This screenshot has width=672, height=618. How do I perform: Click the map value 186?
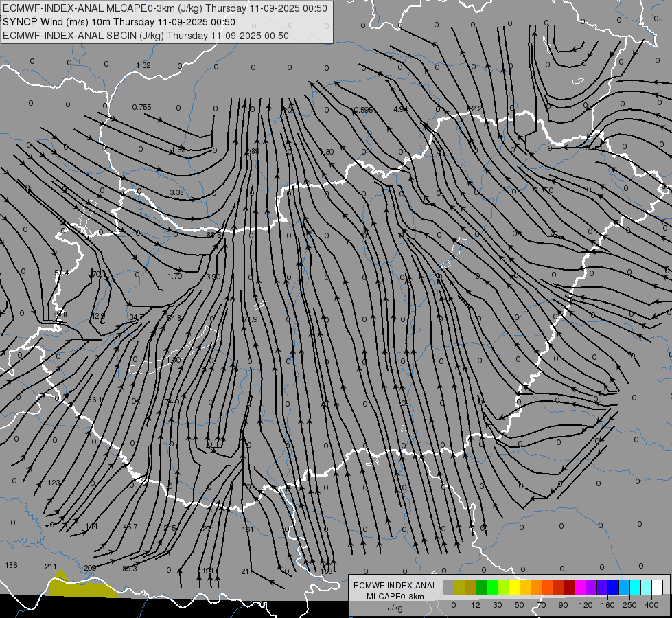click(x=11, y=565)
